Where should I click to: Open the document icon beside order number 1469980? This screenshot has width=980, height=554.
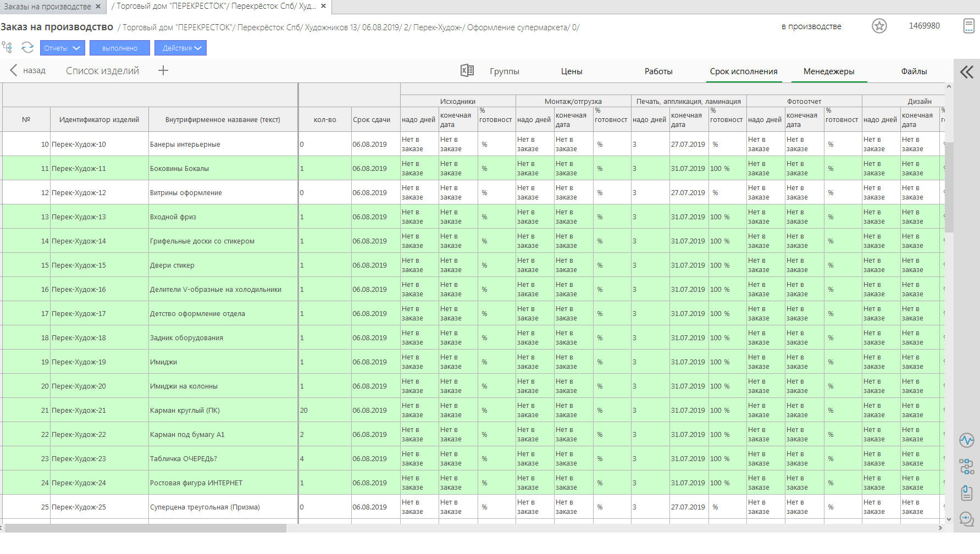pyautogui.click(x=968, y=26)
